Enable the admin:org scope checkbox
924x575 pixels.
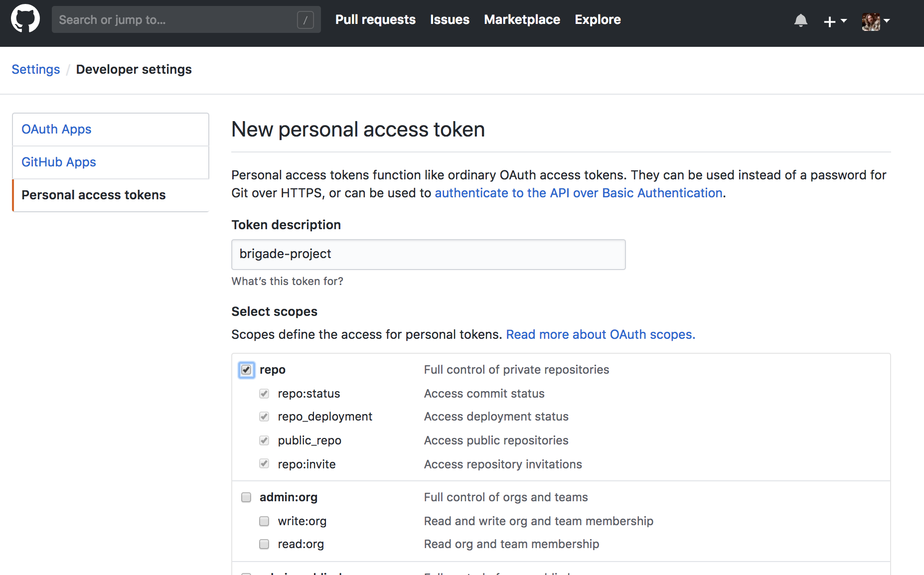(x=246, y=497)
